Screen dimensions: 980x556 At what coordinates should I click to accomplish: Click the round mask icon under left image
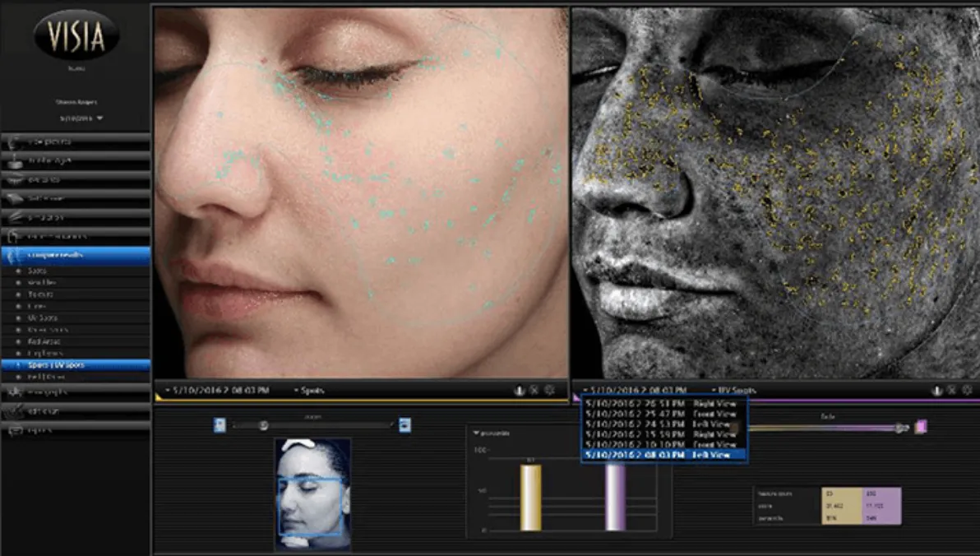519,390
